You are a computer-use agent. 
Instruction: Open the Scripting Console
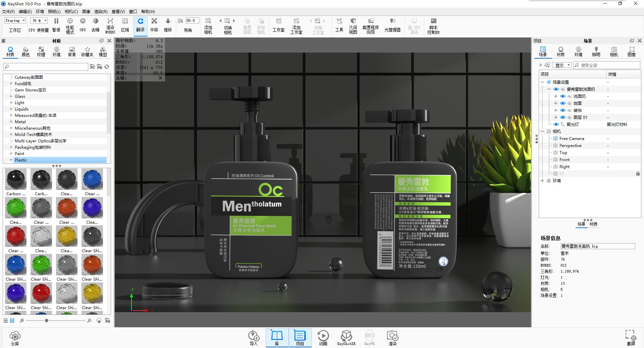[433, 26]
